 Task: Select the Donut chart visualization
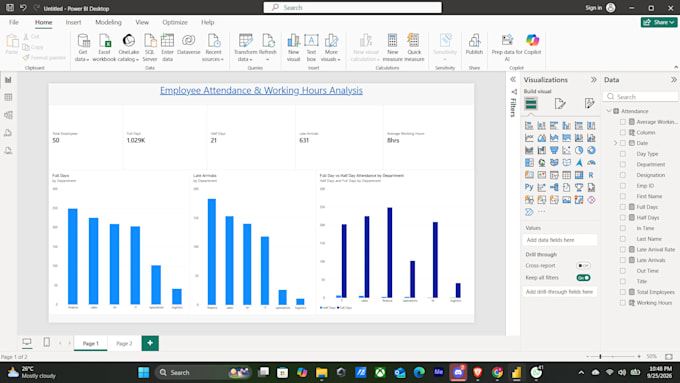pyautogui.click(x=591, y=151)
